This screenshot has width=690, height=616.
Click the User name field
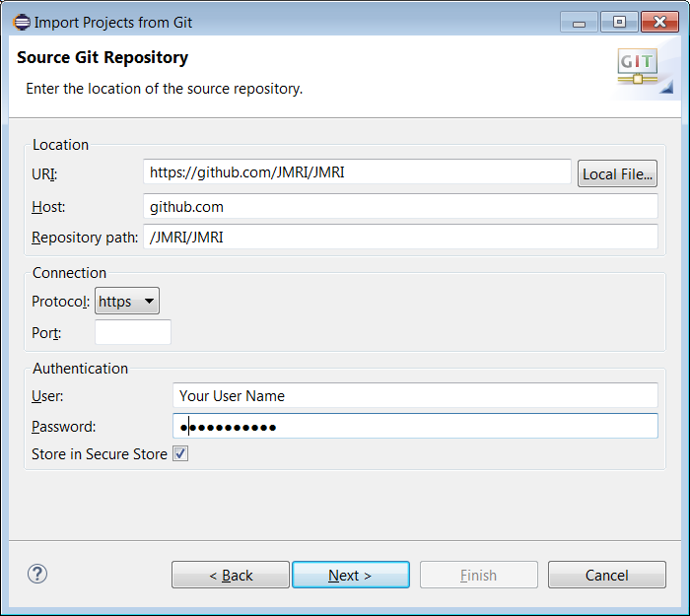414,395
